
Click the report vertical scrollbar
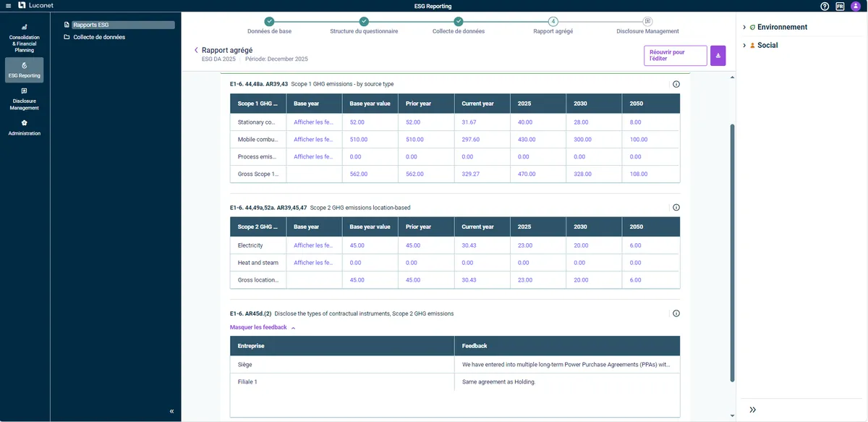click(x=732, y=253)
